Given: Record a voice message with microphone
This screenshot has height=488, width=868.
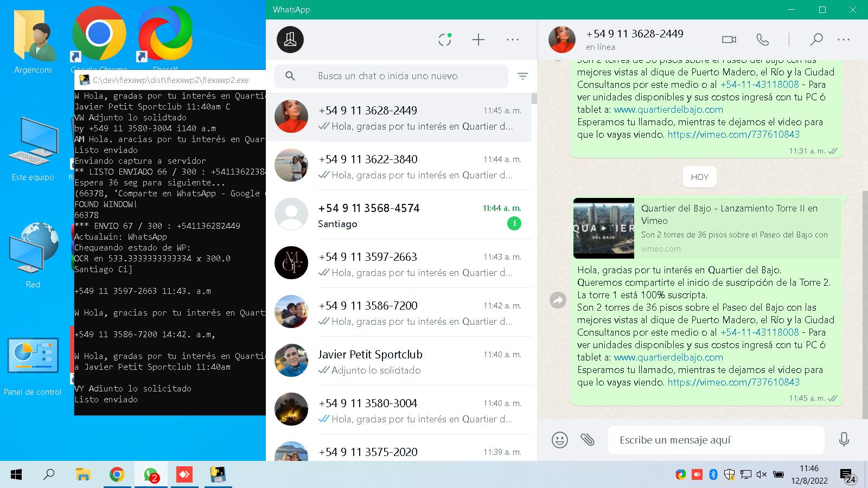Looking at the screenshot, I should (844, 439).
